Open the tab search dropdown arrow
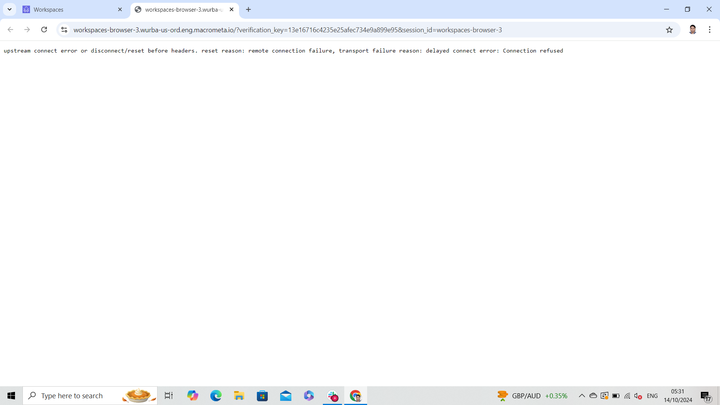 [9, 9]
